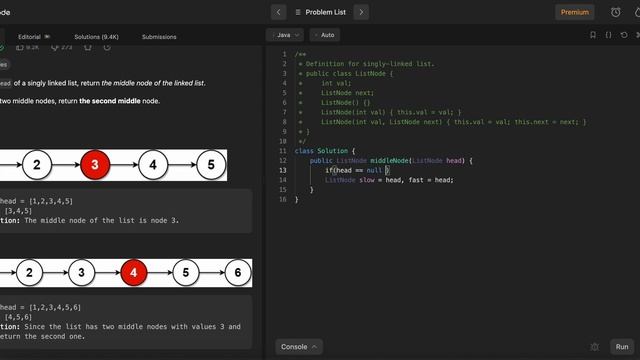Click the first example linked-list diagram

point(113,165)
